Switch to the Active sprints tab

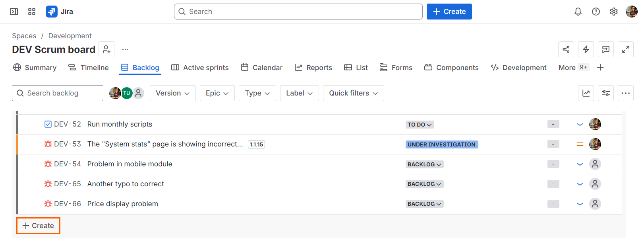[x=200, y=68]
